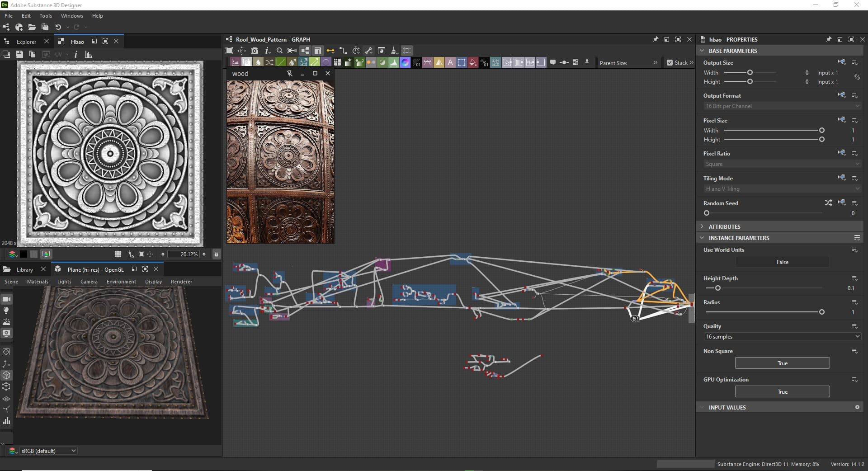Toggle the tiling grid display in 2D view

pyautogui.click(x=118, y=254)
